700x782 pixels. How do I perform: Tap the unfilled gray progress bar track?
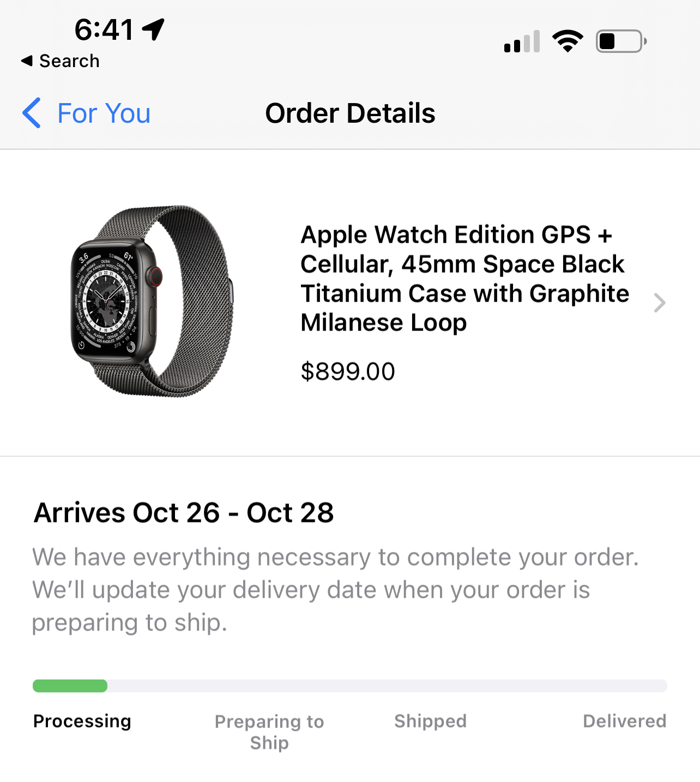point(387,686)
